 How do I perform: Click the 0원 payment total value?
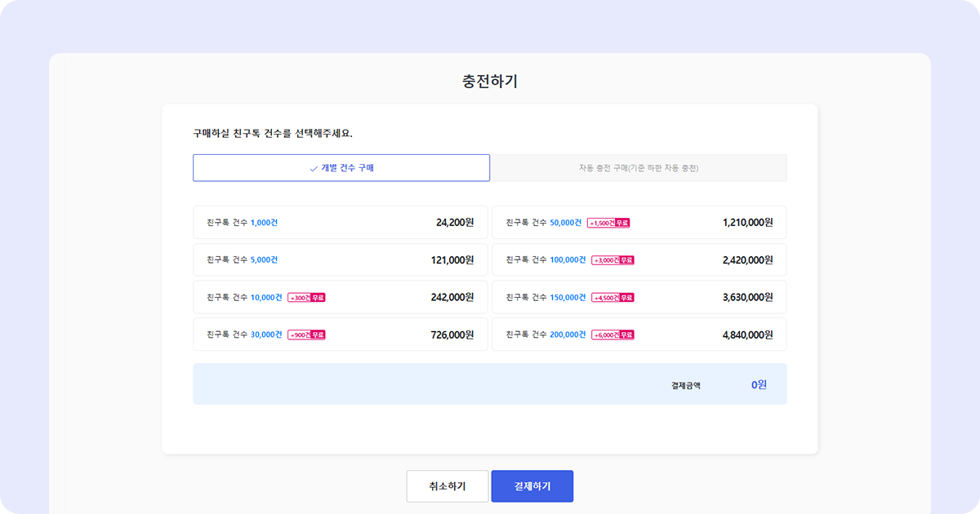759,384
